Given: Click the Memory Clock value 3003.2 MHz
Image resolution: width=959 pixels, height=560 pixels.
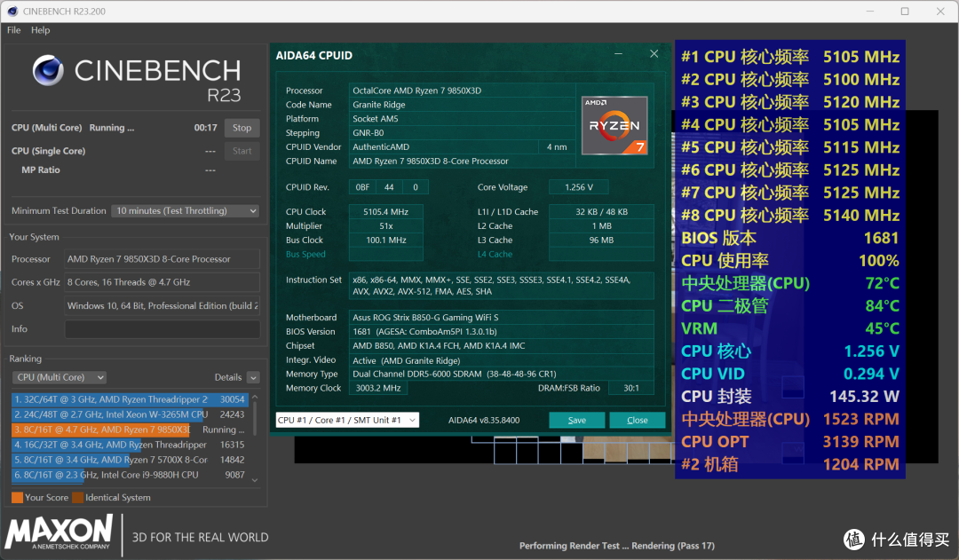Looking at the screenshot, I should 378,388.
